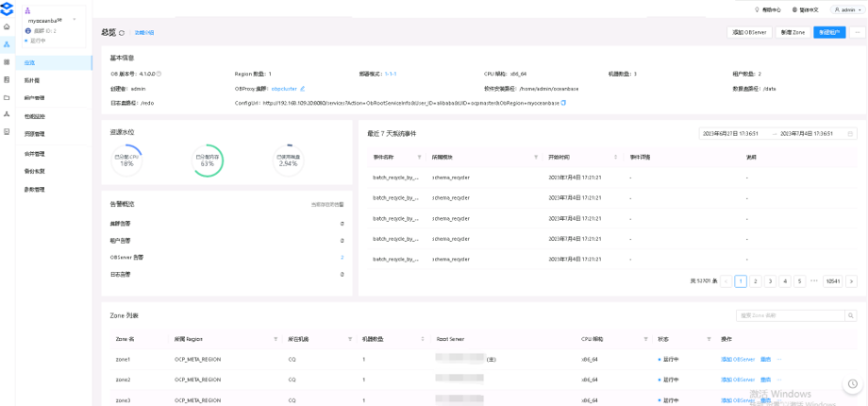868x406 pixels.
Task: Open the help center icon in header
Action: click(x=757, y=9)
